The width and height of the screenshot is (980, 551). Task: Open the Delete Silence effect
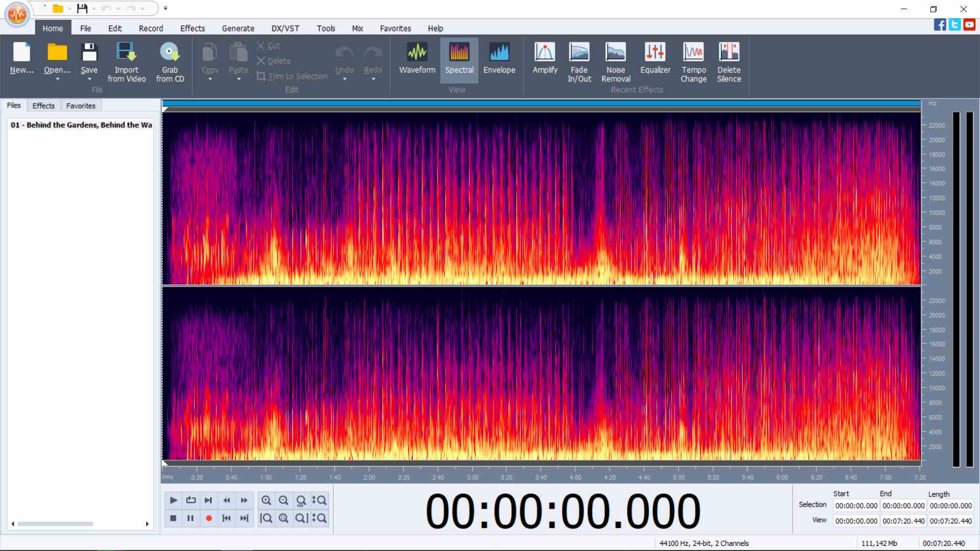coord(729,61)
